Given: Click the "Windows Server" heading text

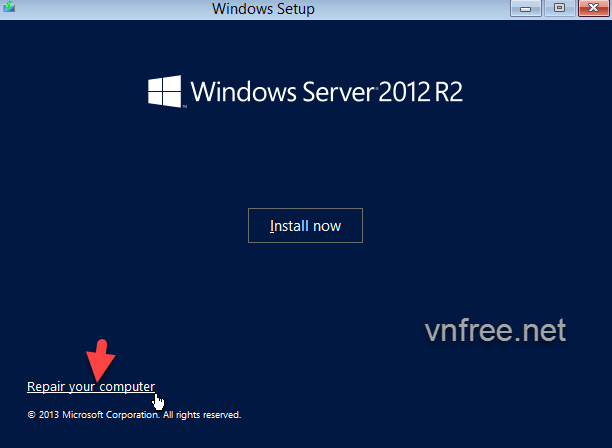Looking at the screenshot, I should (282, 93).
